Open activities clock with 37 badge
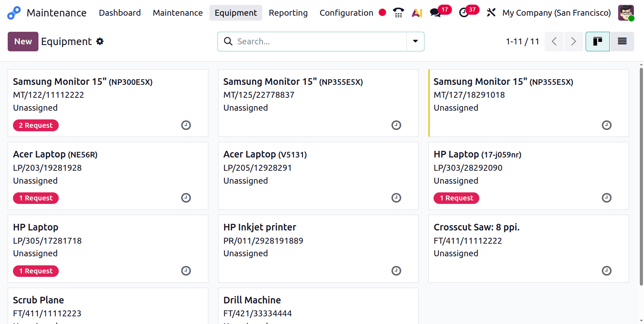644x324 pixels. [468, 12]
